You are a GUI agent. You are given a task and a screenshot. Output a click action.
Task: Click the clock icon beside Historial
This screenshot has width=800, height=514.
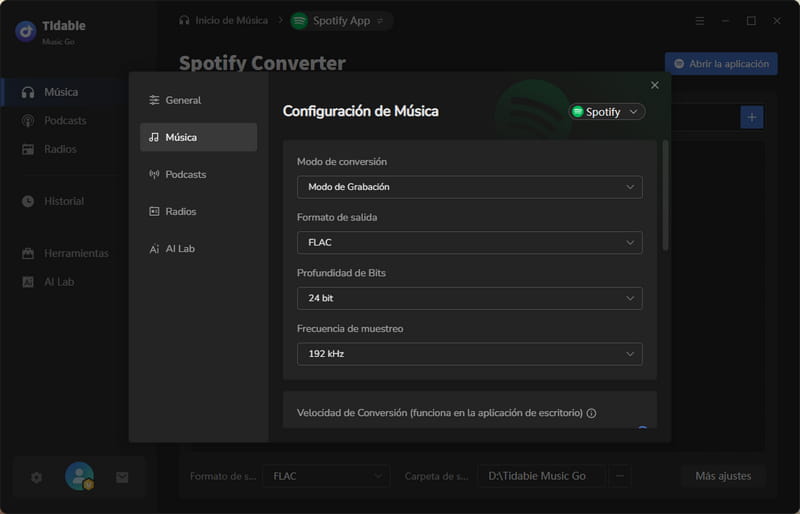coord(28,201)
